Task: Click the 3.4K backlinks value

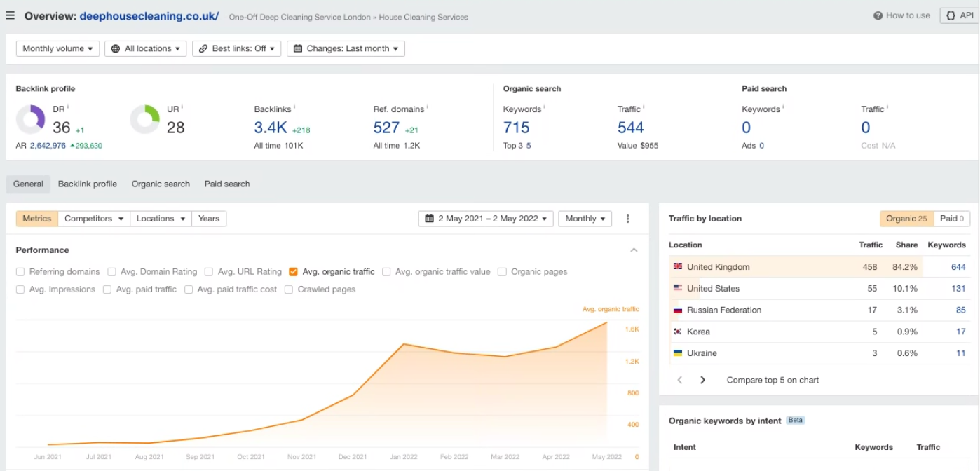Action: [271, 128]
